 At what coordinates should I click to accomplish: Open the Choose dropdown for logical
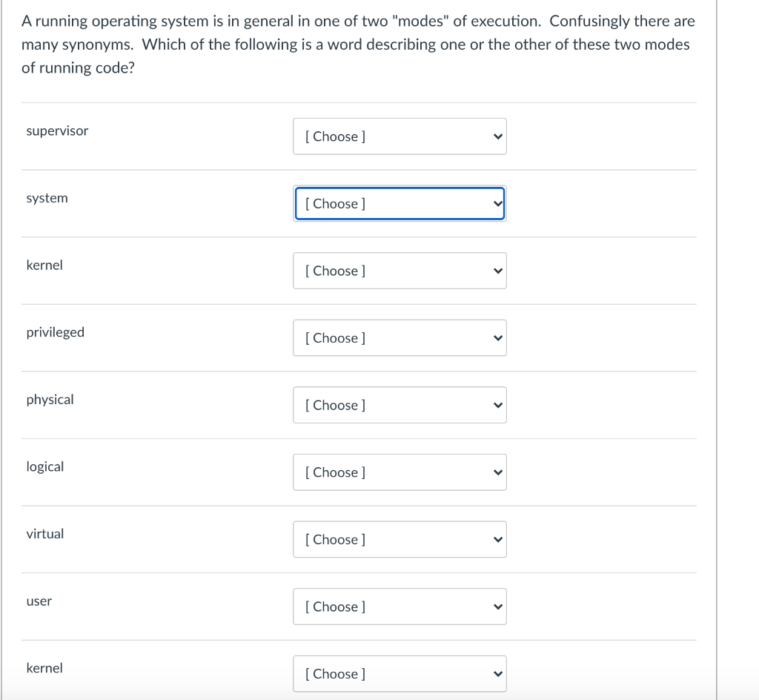coord(399,472)
